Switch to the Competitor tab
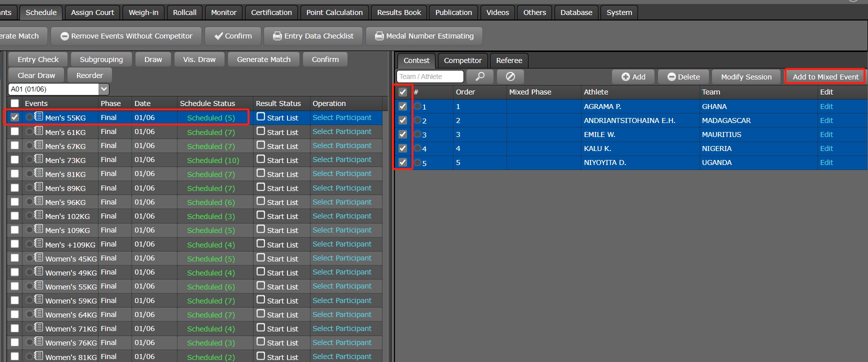Screen dimensions: 868x362 (x=462, y=60)
